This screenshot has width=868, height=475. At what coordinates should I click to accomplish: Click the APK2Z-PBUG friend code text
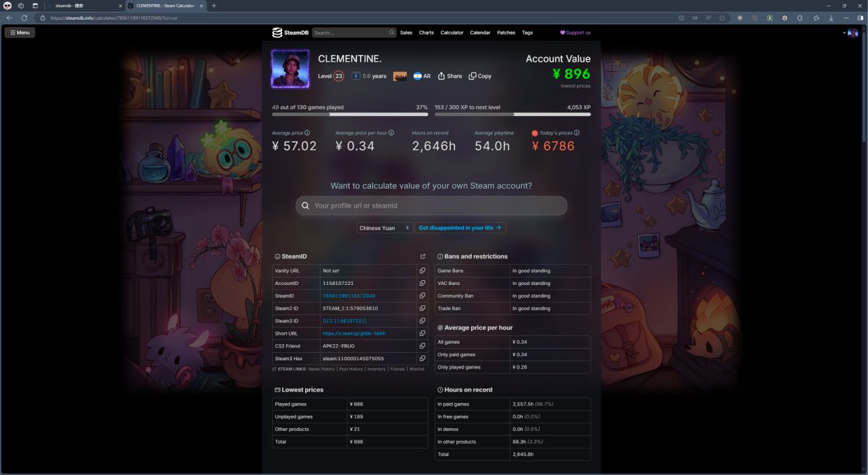pyautogui.click(x=338, y=346)
